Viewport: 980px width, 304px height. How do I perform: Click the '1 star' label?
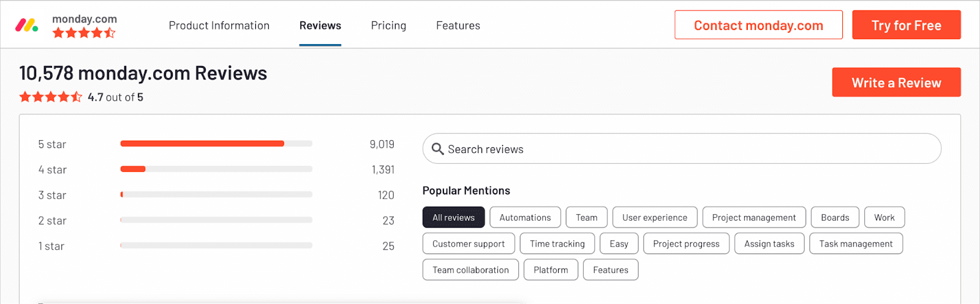tap(51, 246)
